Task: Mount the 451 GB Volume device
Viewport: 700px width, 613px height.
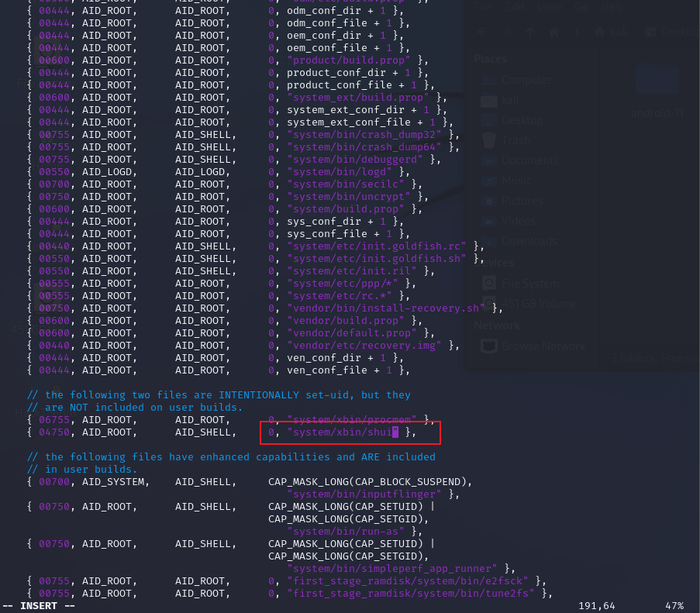Action: (x=538, y=303)
